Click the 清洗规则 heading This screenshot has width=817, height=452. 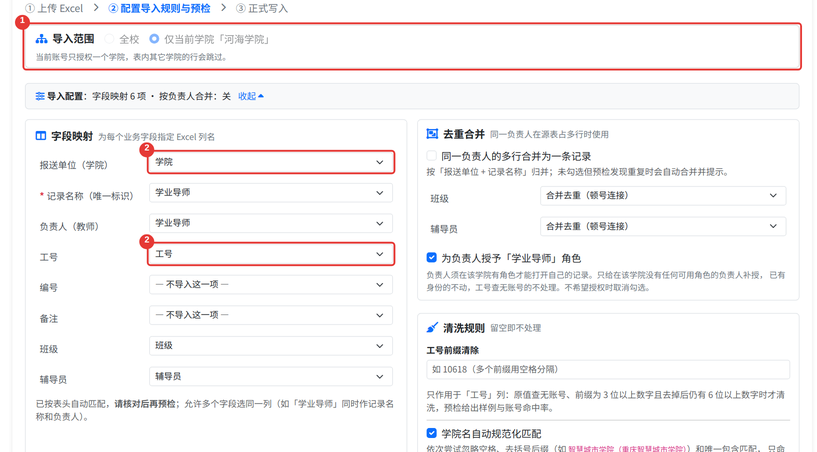point(464,327)
